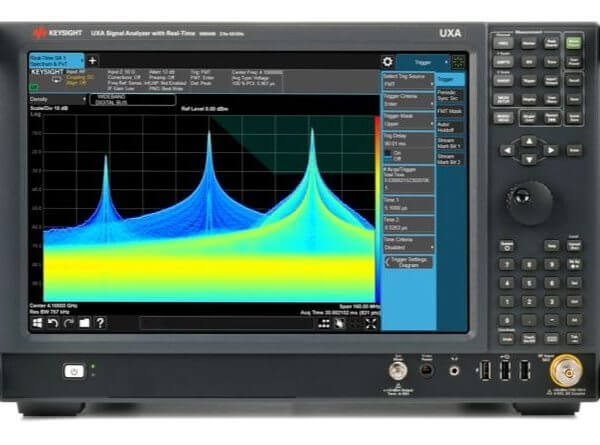The height and width of the screenshot is (445, 600).
Task: Click the green Mode Preset hardware key
Action: click(x=573, y=42)
